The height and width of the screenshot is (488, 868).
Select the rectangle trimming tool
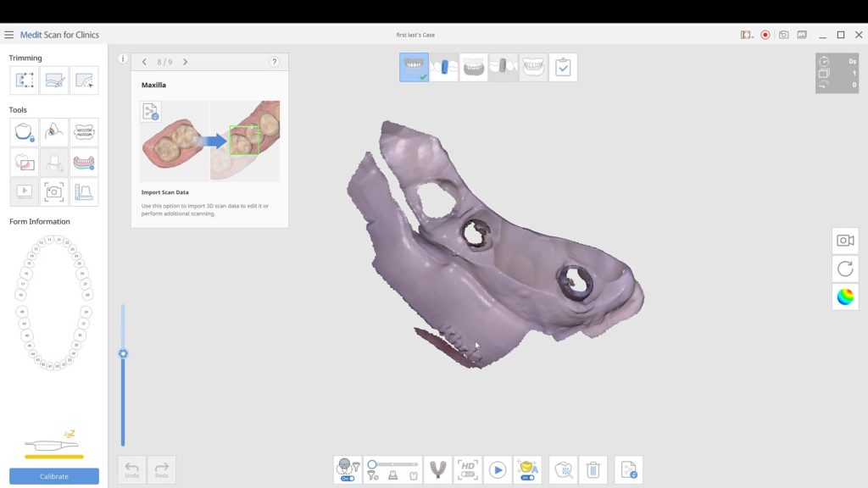[x=25, y=80]
